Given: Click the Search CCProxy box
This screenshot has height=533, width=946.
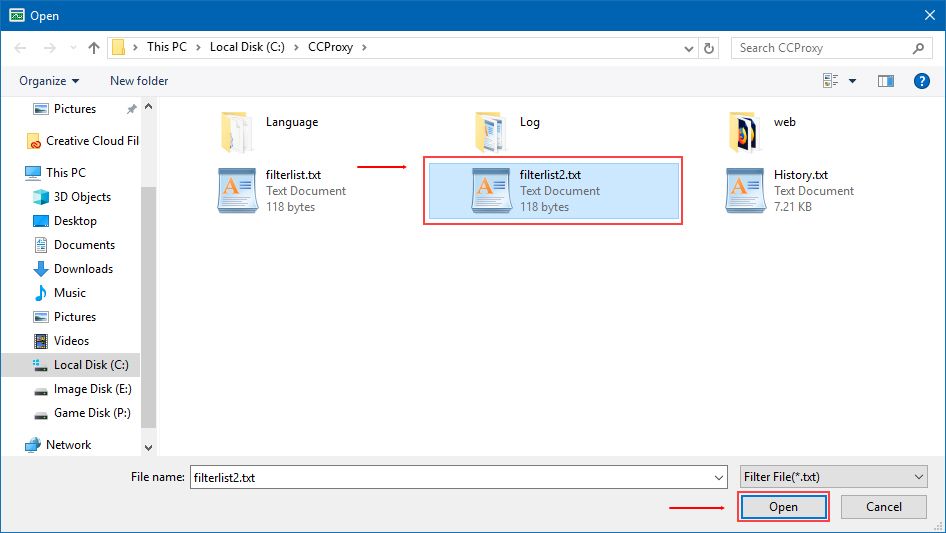Looking at the screenshot, I should (x=820, y=47).
